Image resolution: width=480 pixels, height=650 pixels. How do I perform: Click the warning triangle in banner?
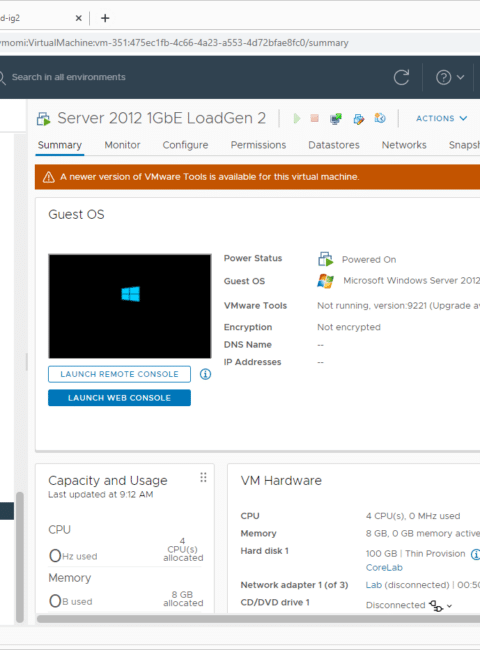[x=48, y=177]
